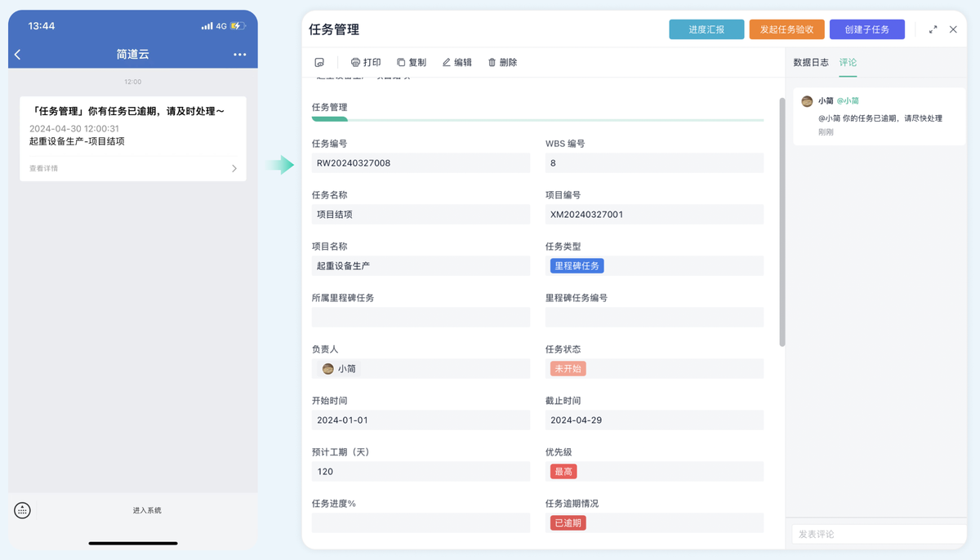Viewport: 980px width, 560px height.
Task: Click the comment text about overdue task
Action: point(880,118)
